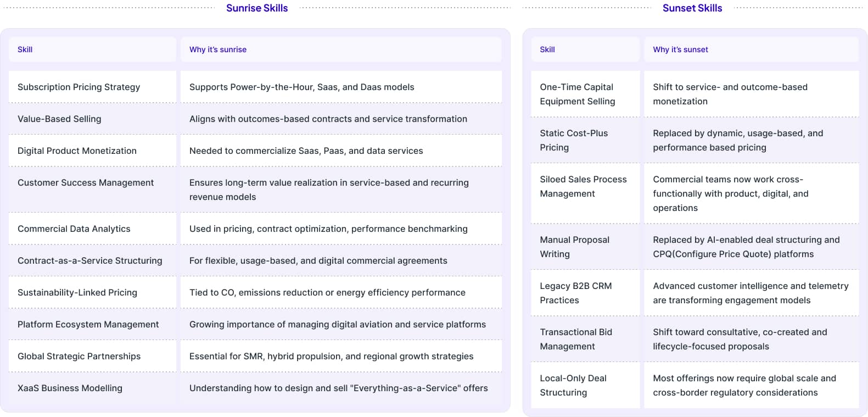Click 'For flexible, usage-based' description

[x=318, y=260]
